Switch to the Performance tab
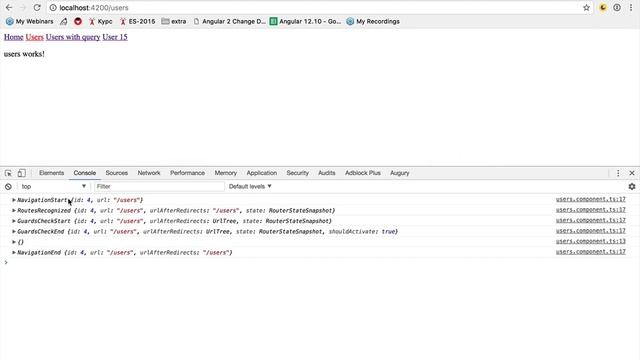 coord(187,173)
